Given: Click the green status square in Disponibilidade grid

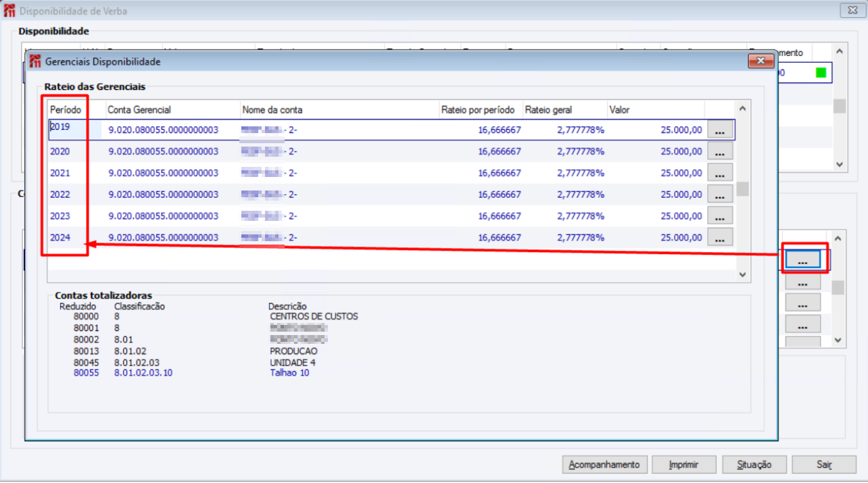Looking at the screenshot, I should tap(821, 73).
